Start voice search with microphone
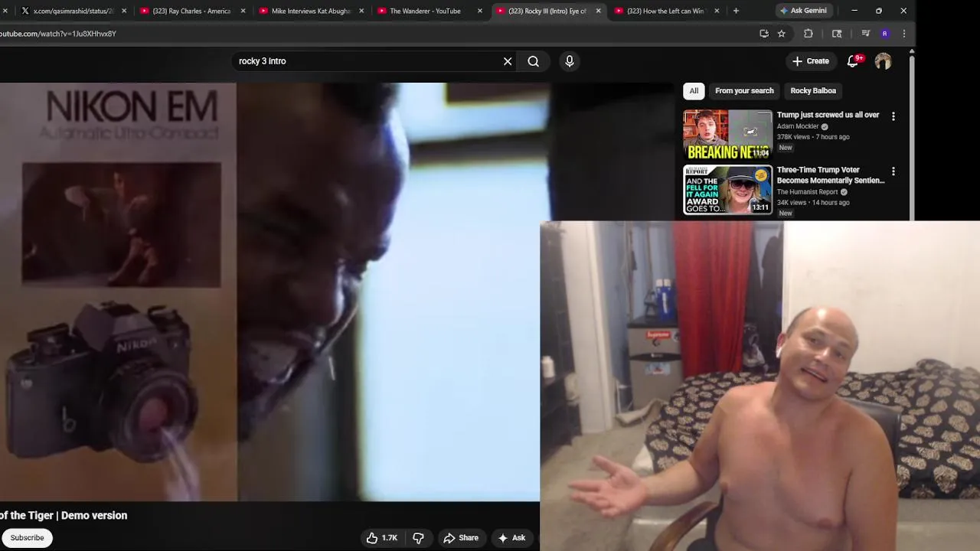Image resolution: width=980 pixels, height=551 pixels. tap(570, 61)
